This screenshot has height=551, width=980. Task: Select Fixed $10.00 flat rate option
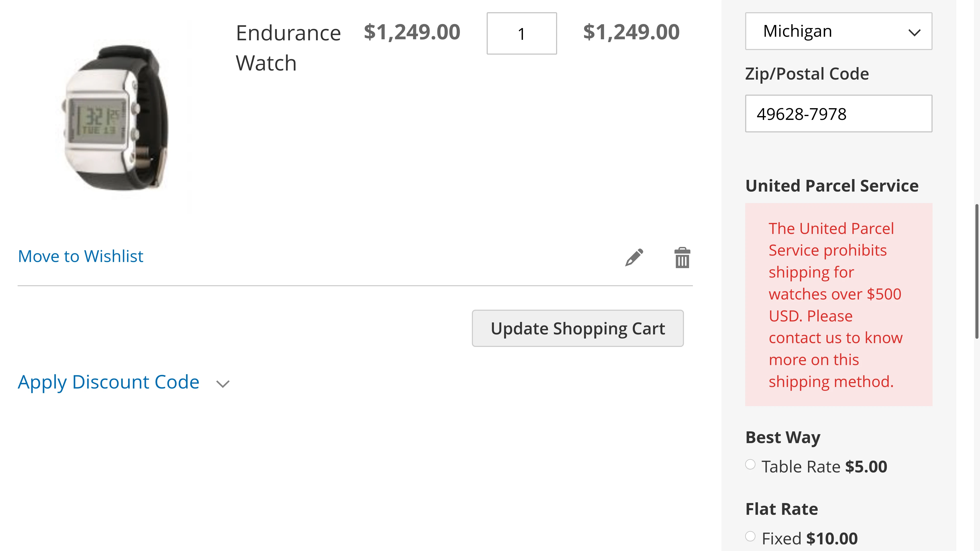(x=750, y=536)
